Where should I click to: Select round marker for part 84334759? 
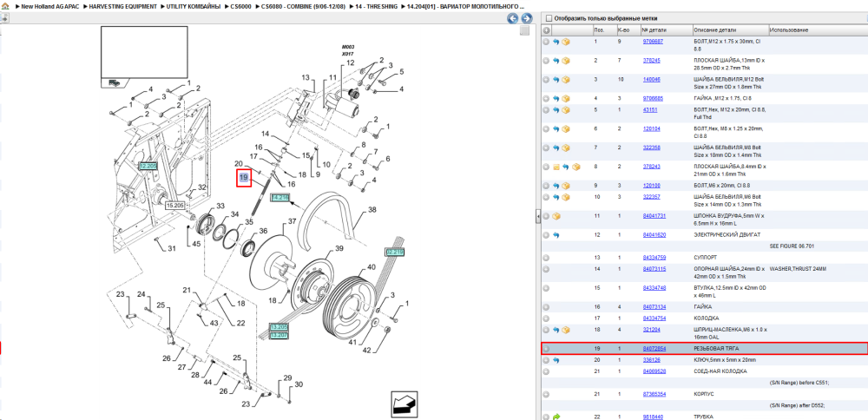click(x=546, y=258)
